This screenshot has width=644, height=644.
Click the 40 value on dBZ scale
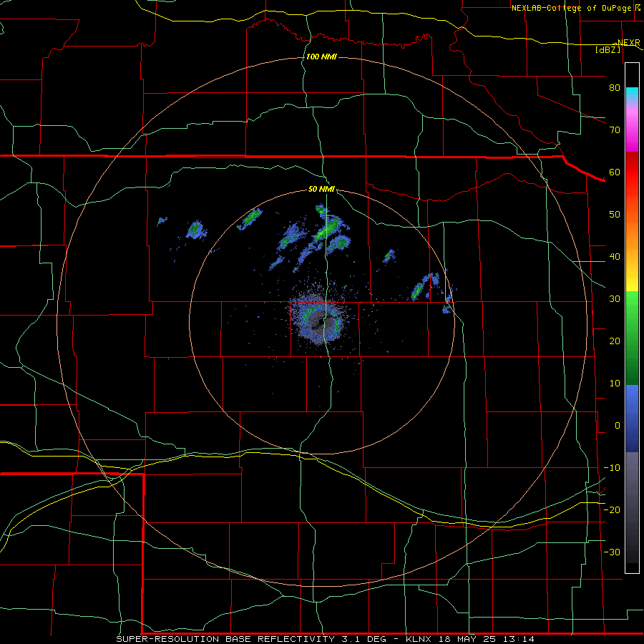point(615,257)
